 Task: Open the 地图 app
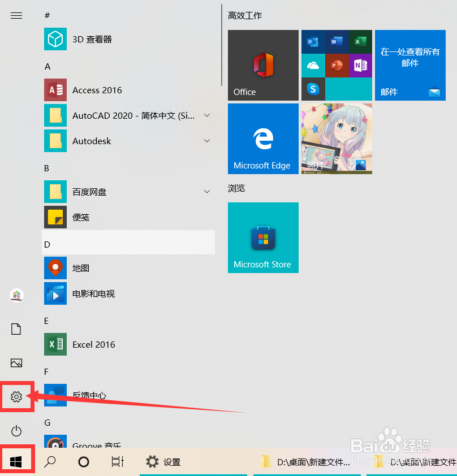81,268
